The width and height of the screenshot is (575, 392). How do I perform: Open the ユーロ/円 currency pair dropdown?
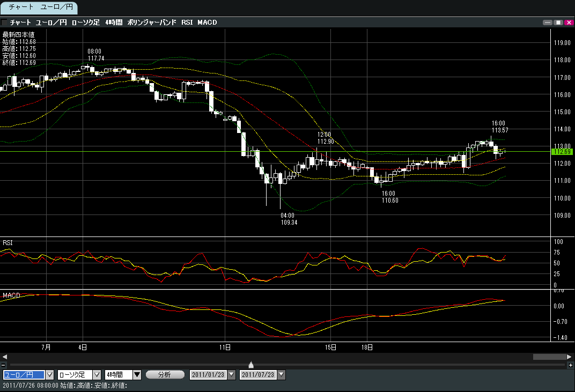[50, 374]
